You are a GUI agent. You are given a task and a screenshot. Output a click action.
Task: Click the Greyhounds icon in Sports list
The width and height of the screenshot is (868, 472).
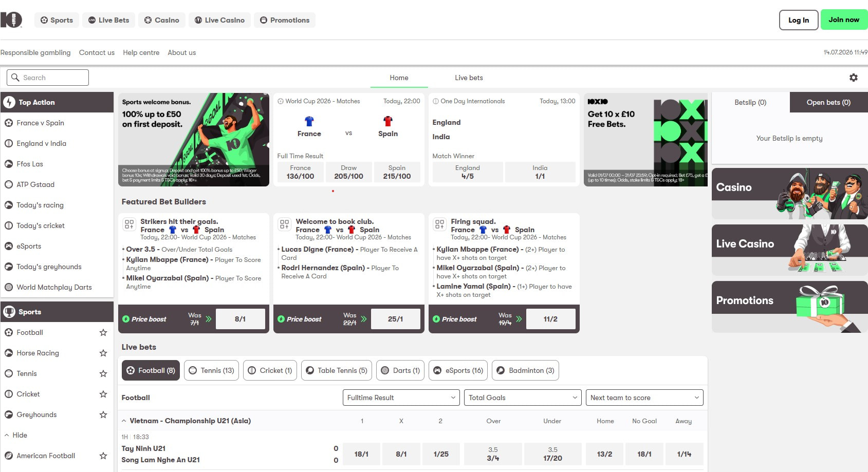[9, 414]
